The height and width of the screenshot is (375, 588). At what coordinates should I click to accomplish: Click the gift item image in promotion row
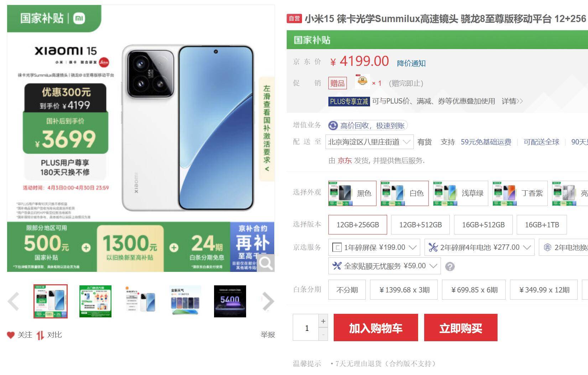[362, 81]
